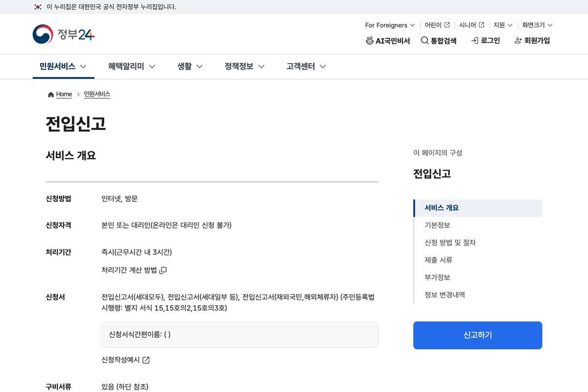Click the 신고하기 button
Image resolution: width=588 pixels, height=392 pixels.
tap(478, 335)
